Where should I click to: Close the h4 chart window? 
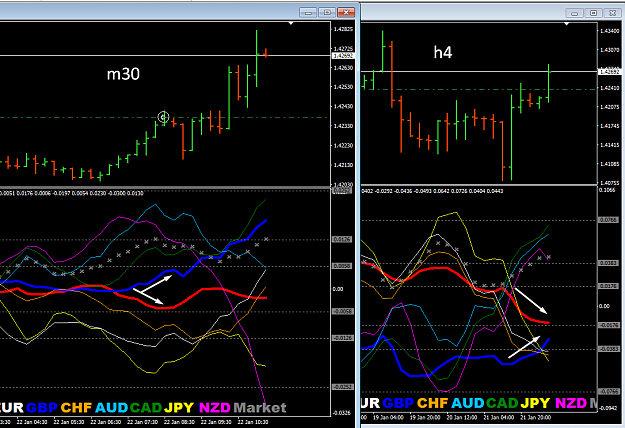[613, 13]
